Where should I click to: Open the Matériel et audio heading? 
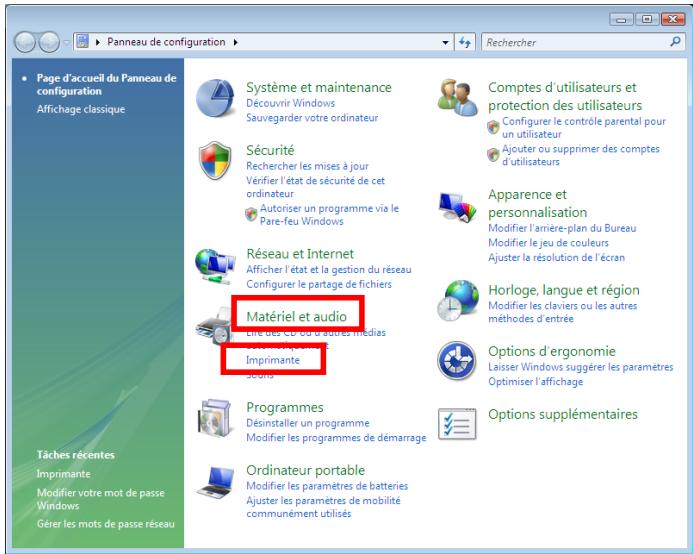[296, 316]
